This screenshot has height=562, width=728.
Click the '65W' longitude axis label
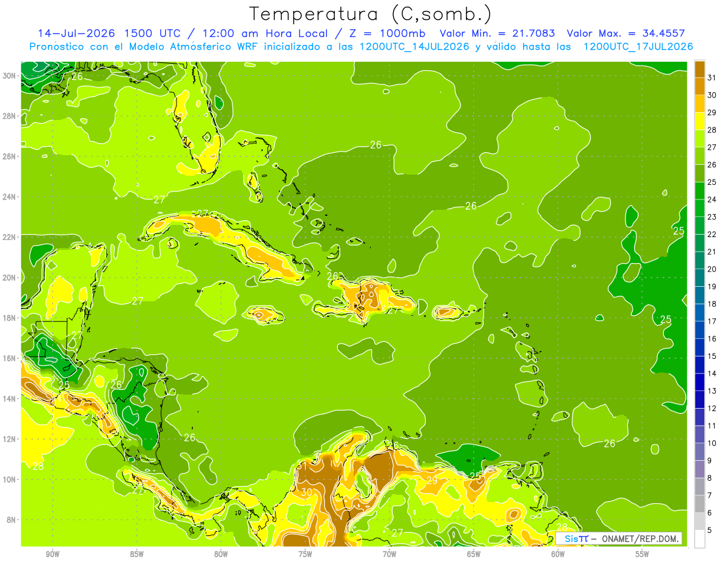pos(474,554)
